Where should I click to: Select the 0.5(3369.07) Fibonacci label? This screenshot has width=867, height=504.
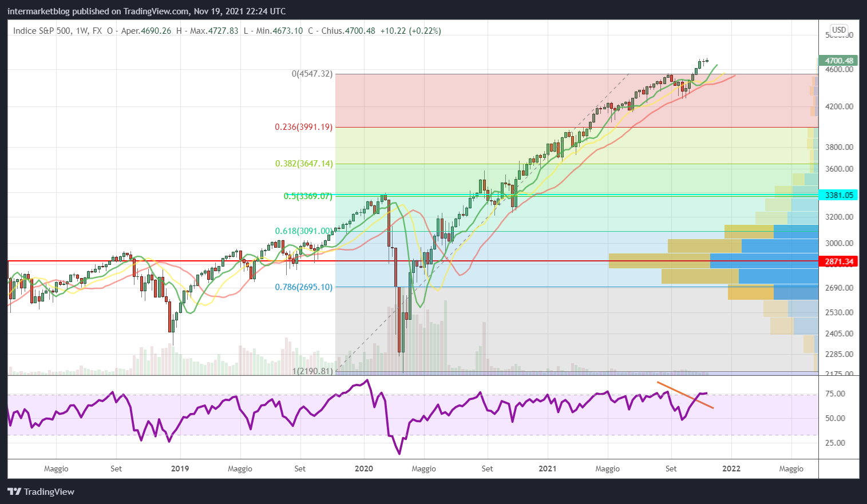click(308, 196)
